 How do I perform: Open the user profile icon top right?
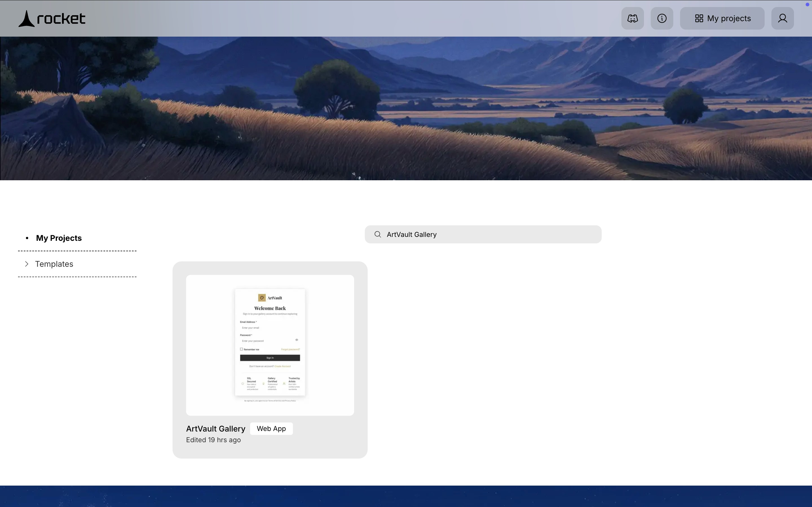click(782, 18)
